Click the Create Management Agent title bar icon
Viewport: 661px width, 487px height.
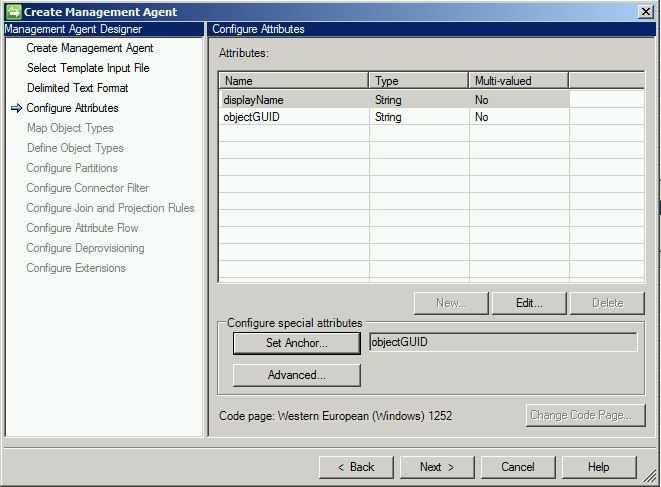point(13,11)
